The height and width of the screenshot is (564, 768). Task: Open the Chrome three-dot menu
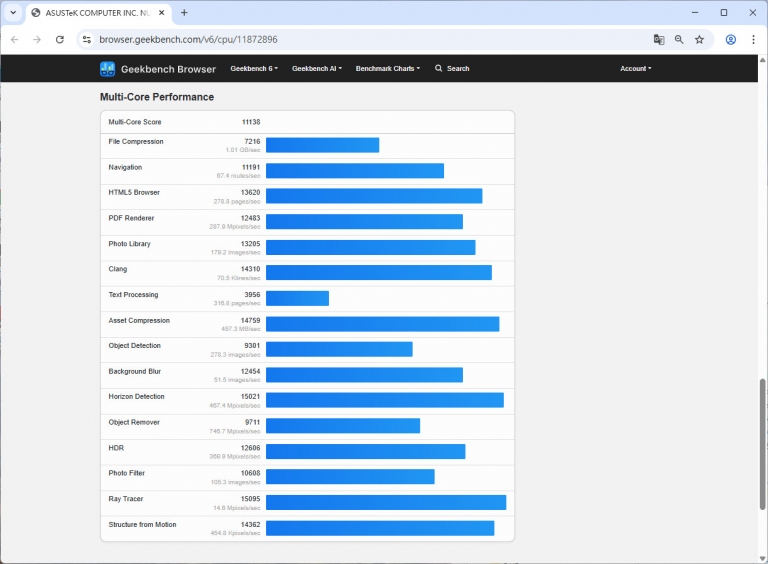(x=753, y=40)
